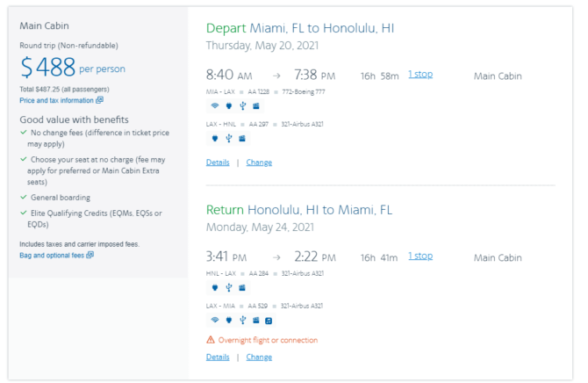The width and height of the screenshot is (588, 383).
Task: Click USB icon for LAX-HNL flight AA 297
Action: tap(229, 139)
